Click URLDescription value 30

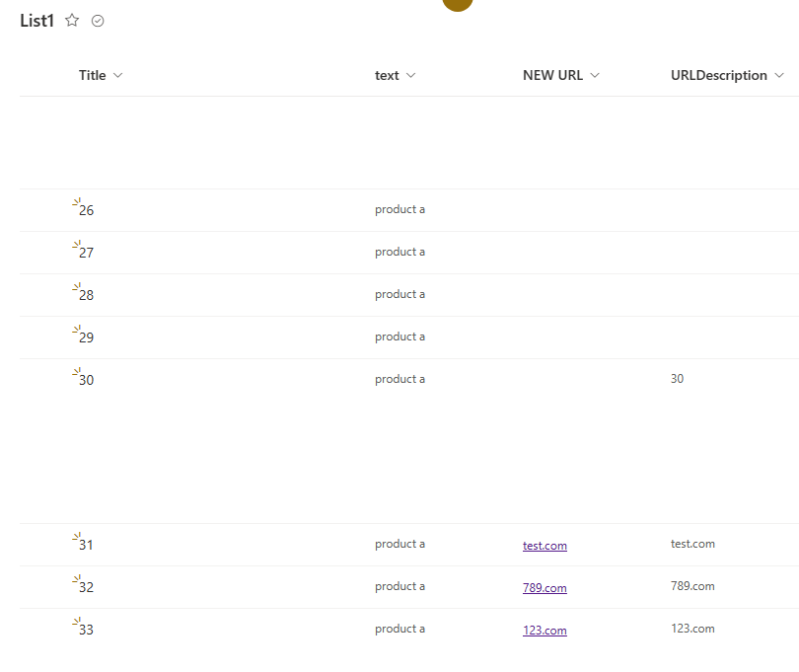click(x=677, y=379)
